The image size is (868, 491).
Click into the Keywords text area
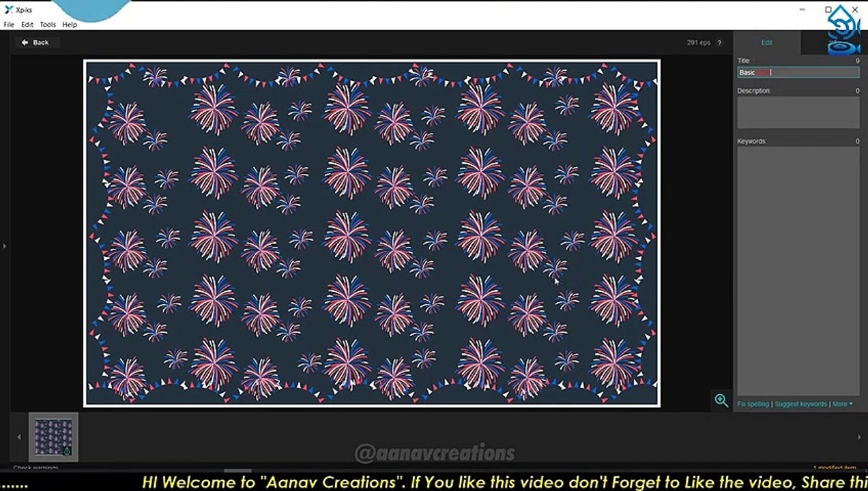pos(798,270)
